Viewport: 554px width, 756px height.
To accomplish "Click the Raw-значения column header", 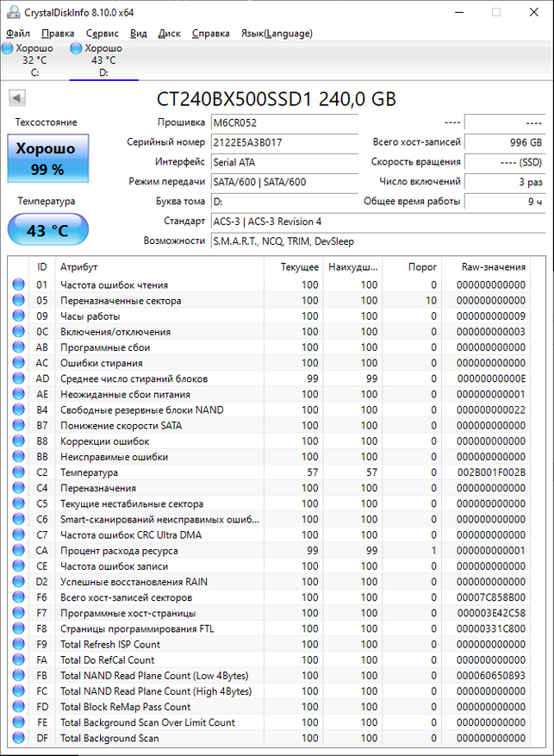I will click(x=486, y=266).
